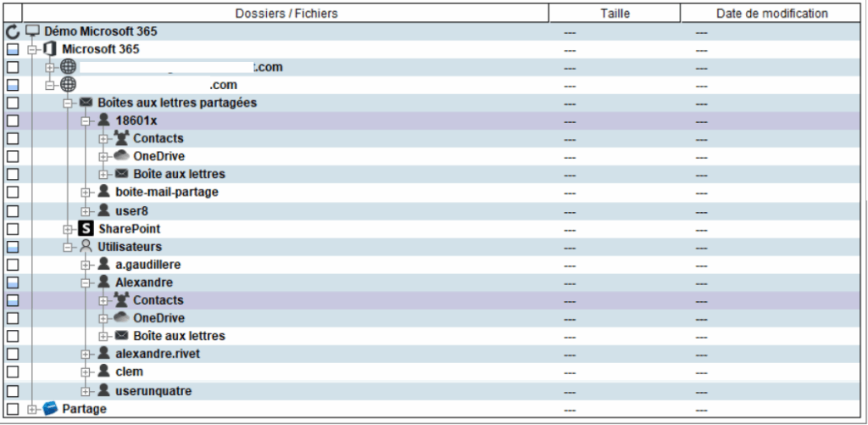This screenshot has height=425, width=868.
Task: Toggle the checkbox for the Utilisateurs row
Action: point(12,247)
